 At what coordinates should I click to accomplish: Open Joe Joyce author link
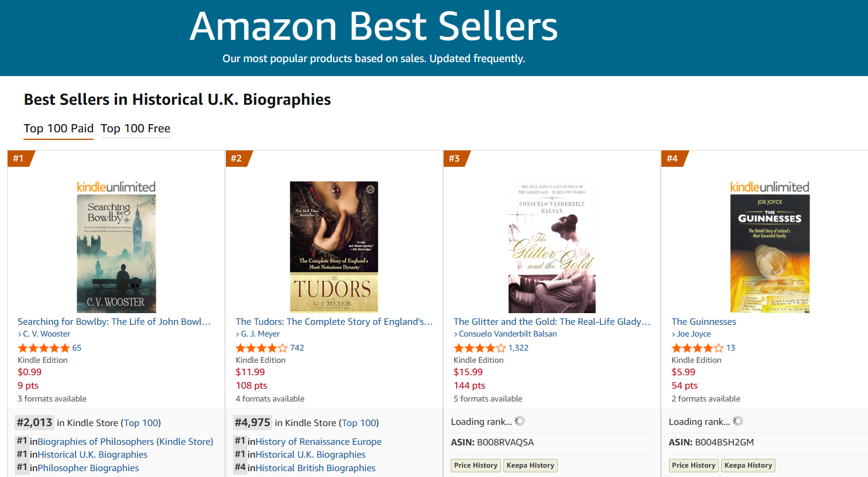(694, 334)
